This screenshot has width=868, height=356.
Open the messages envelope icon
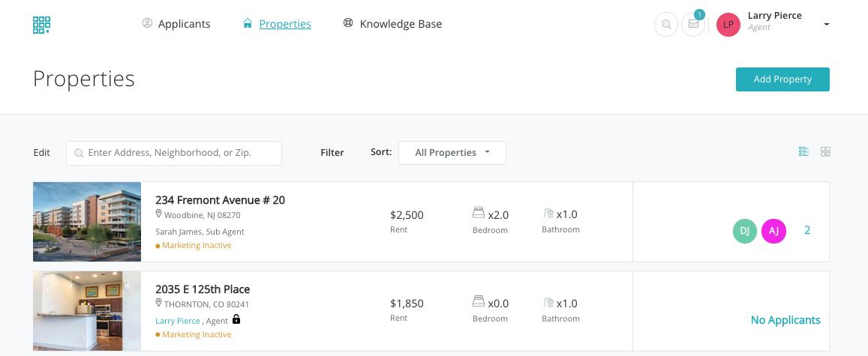pos(693,25)
